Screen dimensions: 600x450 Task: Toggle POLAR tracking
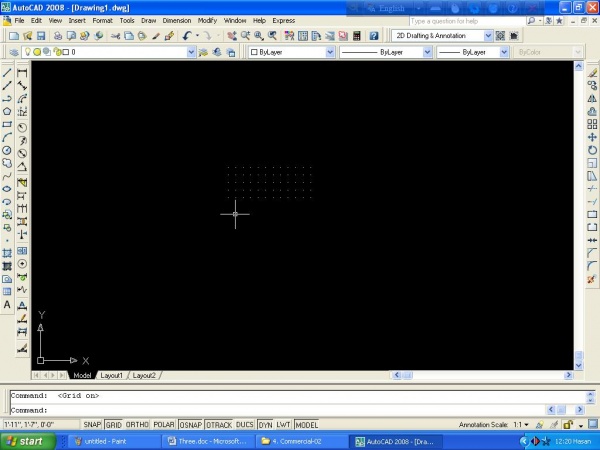point(164,425)
